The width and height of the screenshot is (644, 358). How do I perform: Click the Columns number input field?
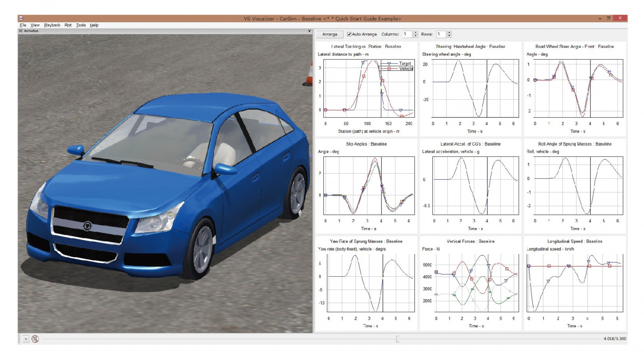click(x=407, y=34)
